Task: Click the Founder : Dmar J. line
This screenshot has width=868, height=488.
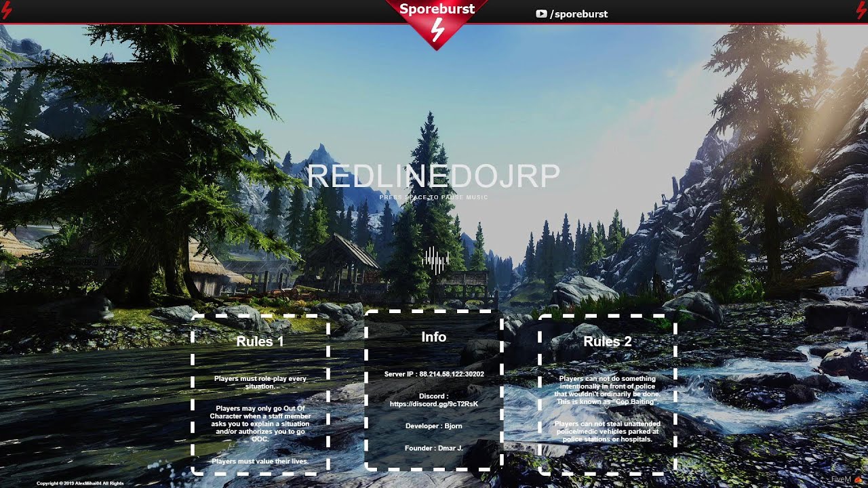Action: pos(434,449)
